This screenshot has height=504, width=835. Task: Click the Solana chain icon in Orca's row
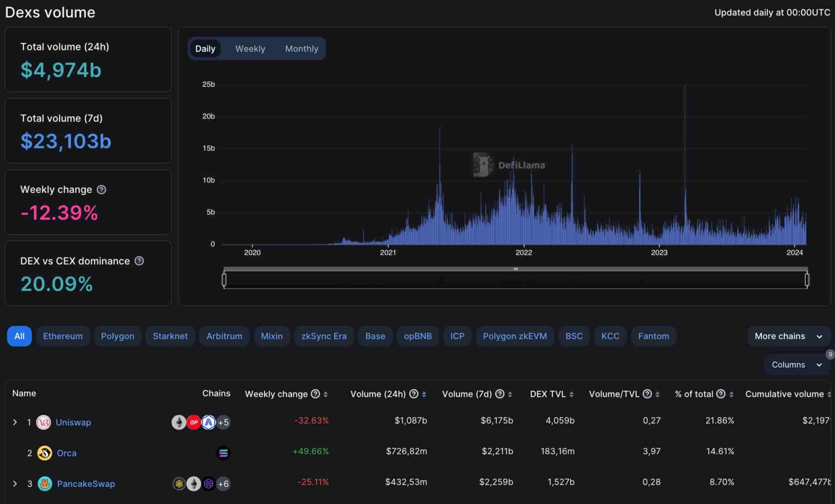tap(224, 453)
